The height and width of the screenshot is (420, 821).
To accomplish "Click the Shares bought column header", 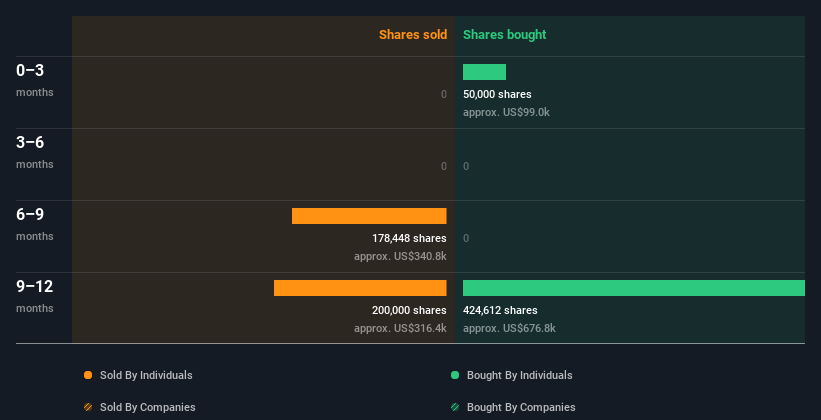I will (x=505, y=35).
